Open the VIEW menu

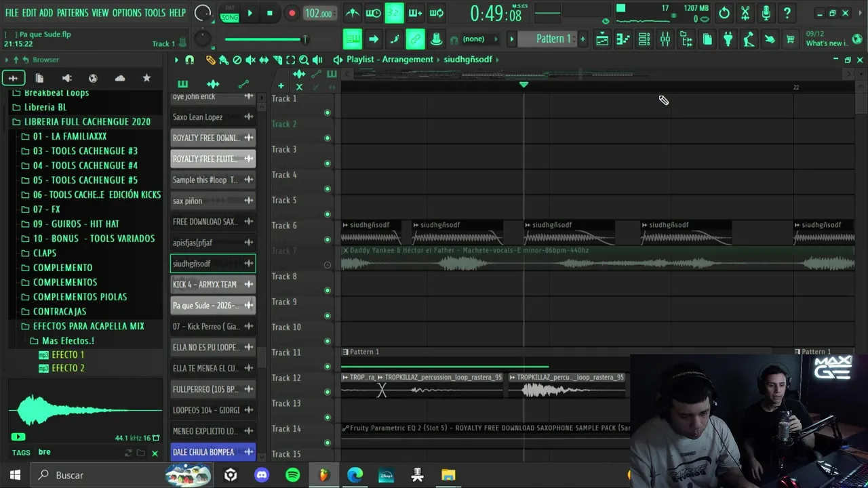pyautogui.click(x=100, y=13)
